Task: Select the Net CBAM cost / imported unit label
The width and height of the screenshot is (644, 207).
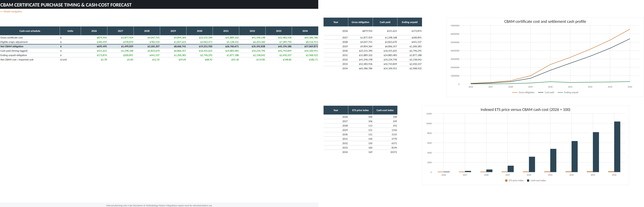Action: (17, 60)
